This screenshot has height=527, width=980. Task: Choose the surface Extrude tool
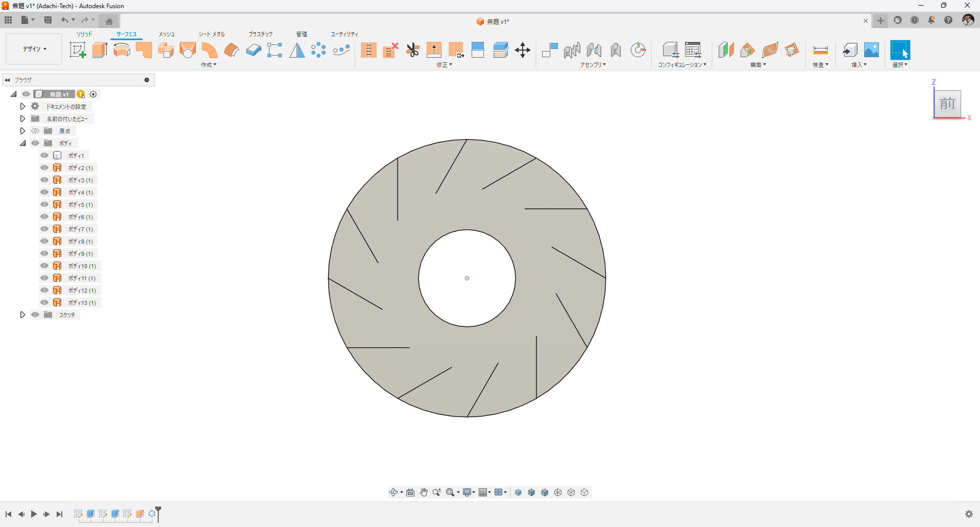[100, 50]
